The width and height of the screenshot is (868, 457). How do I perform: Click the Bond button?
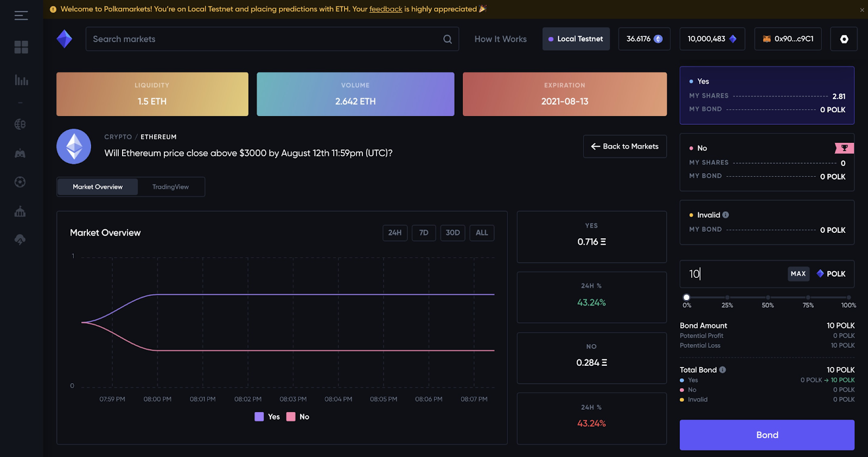tap(767, 435)
